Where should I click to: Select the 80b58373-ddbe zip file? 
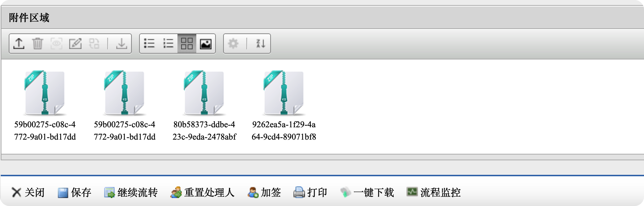pos(204,106)
